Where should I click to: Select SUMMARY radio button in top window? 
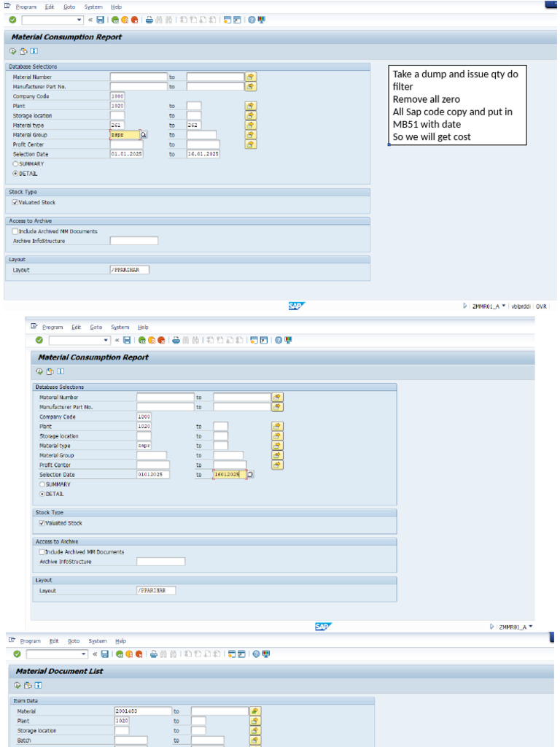coord(15,164)
